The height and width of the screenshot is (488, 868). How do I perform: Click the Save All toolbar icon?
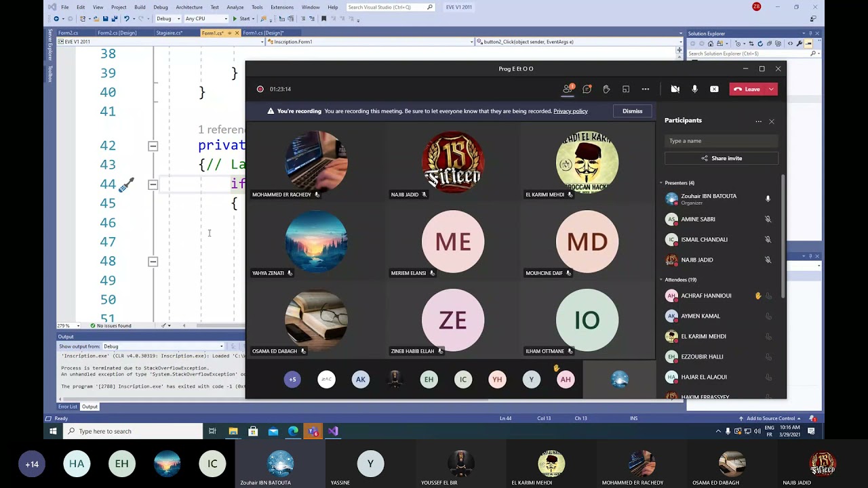(x=116, y=19)
